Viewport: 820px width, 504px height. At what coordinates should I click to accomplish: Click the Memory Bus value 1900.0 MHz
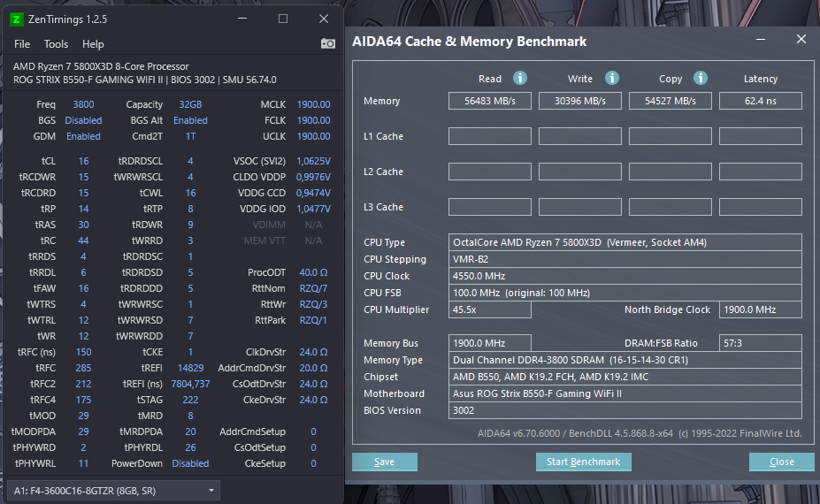coord(490,343)
